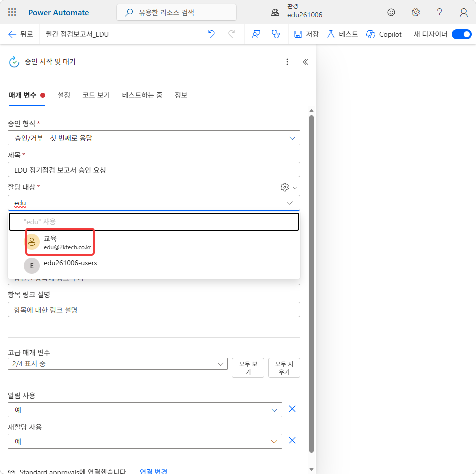
Task: Undo the last change
Action: coord(211,34)
